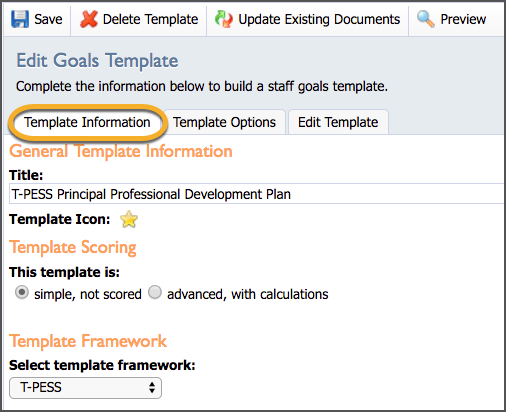Image resolution: width=506 pixels, height=412 pixels.
Task: Click the framework dropdown's up-down arrows
Action: (x=152, y=388)
